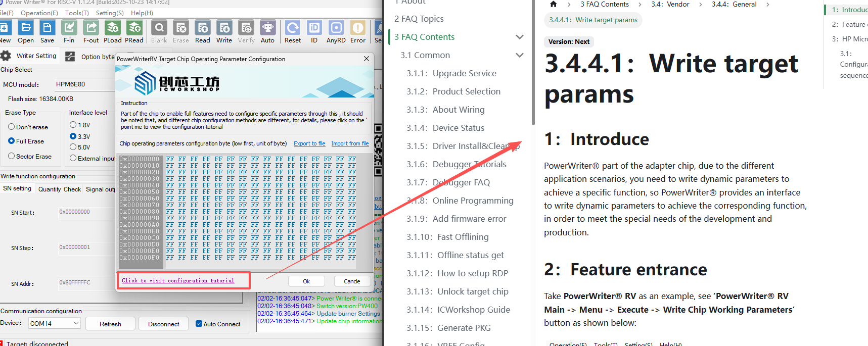Click the configuration tutorial link
The height and width of the screenshot is (346, 868).
pos(178,280)
